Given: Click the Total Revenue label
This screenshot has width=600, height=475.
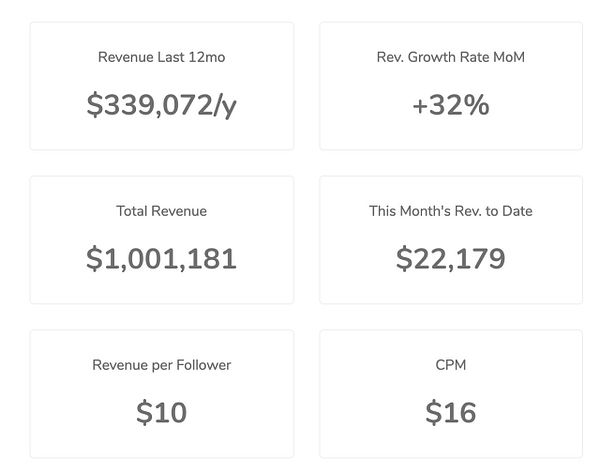Looking at the screenshot, I should (161, 211).
